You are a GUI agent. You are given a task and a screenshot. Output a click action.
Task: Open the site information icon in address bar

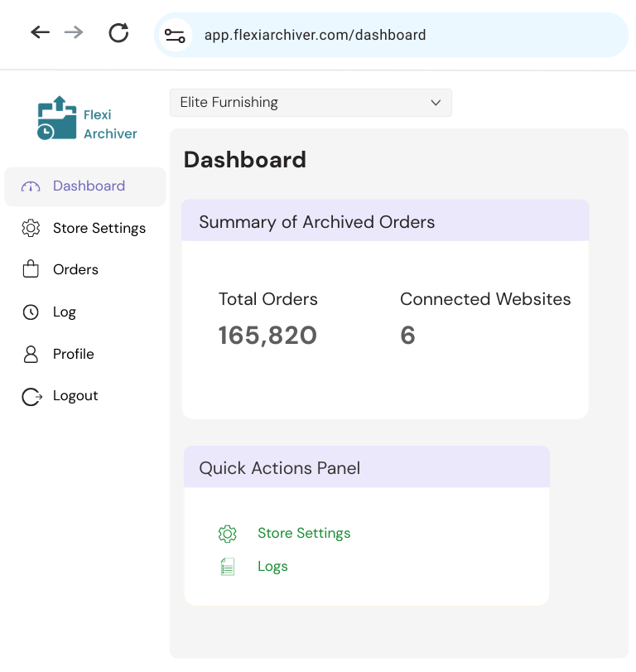pos(175,35)
